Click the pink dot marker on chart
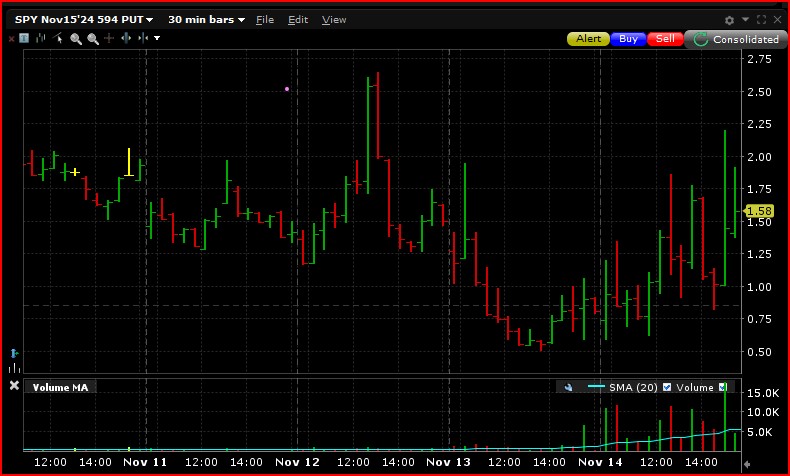Screen dimensions: 790x476 pyautogui.click(x=287, y=89)
